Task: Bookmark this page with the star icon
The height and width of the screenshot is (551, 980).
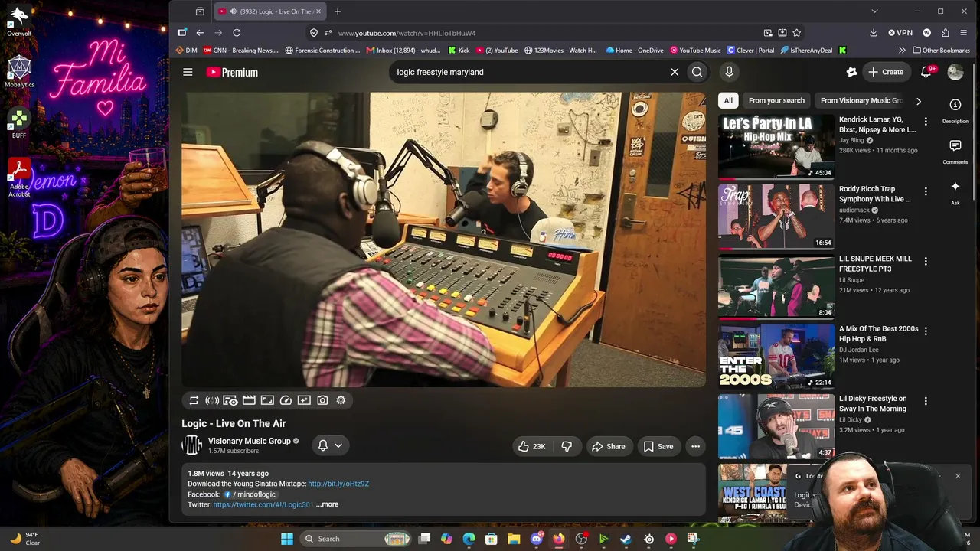Action: point(796,33)
